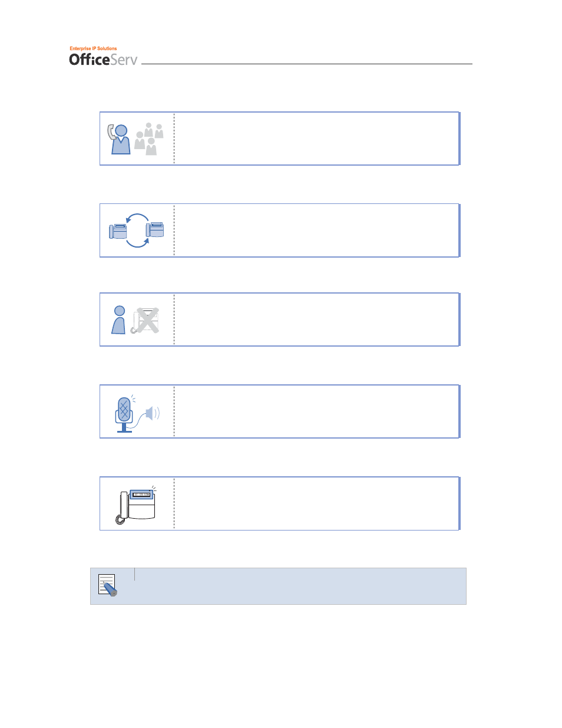Viewport: 562px width, 728px height.
Task: Click the horizontal header line beside the logo
Action: click(307, 64)
